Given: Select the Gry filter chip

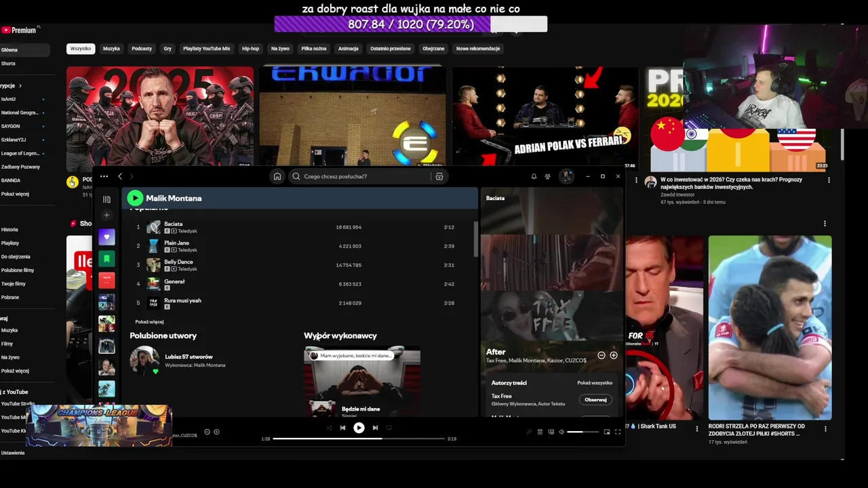Looking at the screenshot, I should tap(167, 49).
